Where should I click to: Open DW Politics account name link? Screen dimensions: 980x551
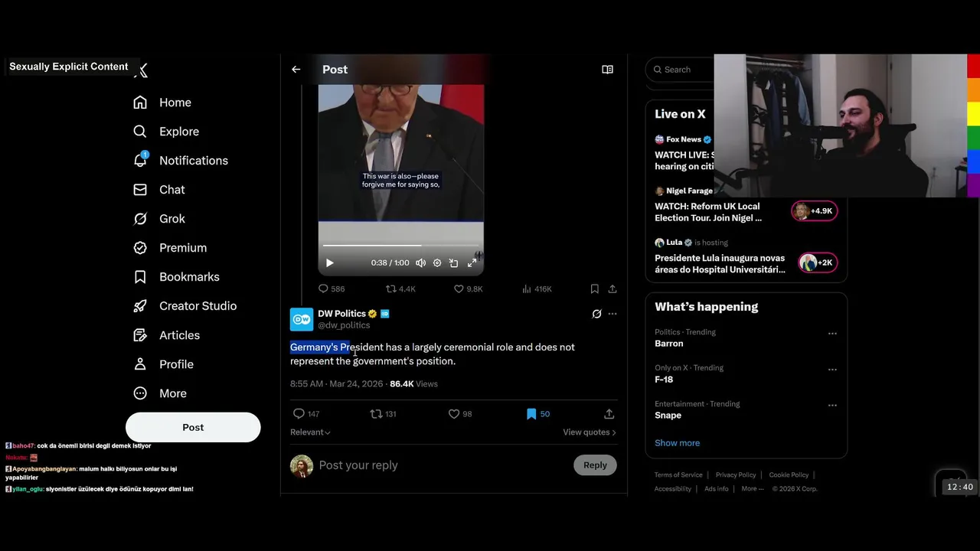[341, 314]
